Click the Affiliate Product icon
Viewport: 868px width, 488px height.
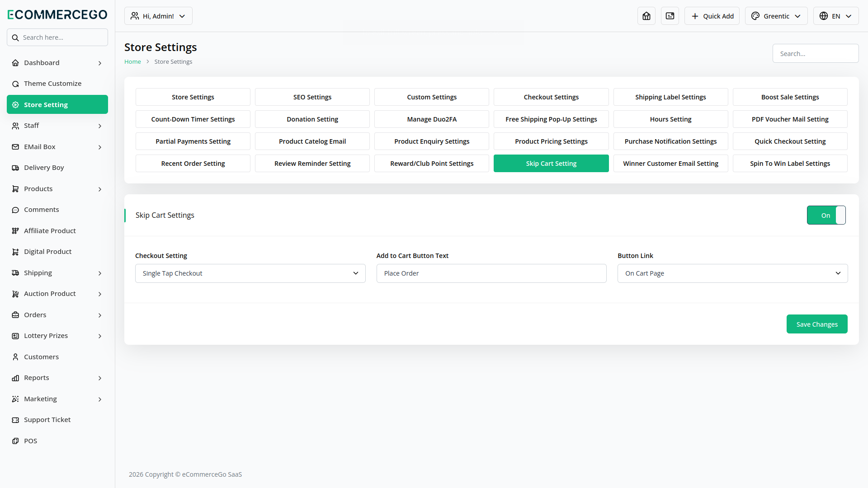pos(15,231)
